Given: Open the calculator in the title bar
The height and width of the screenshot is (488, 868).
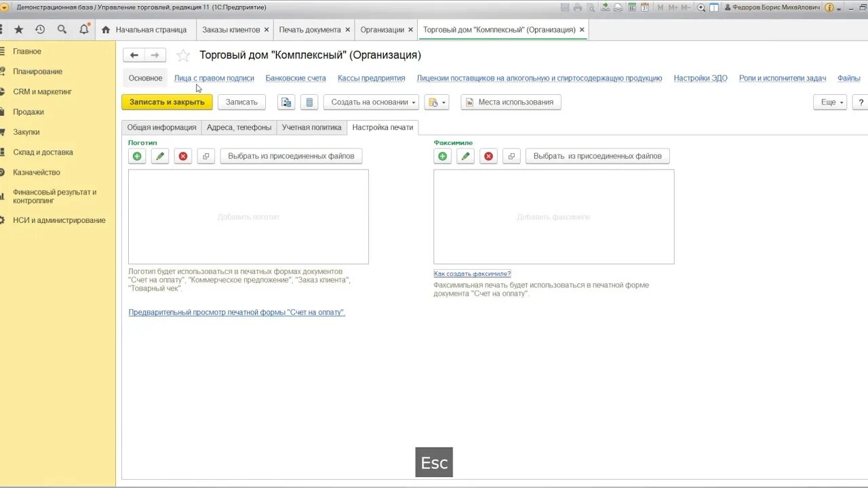Looking at the screenshot, I should click(x=632, y=7).
